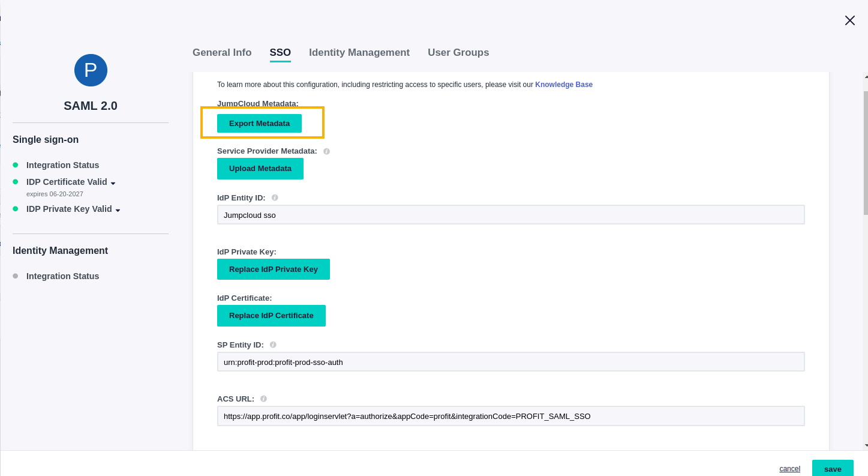Screen dimensions: 868x476
Task: Focus the SP Entity ID field
Action: pos(510,362)
